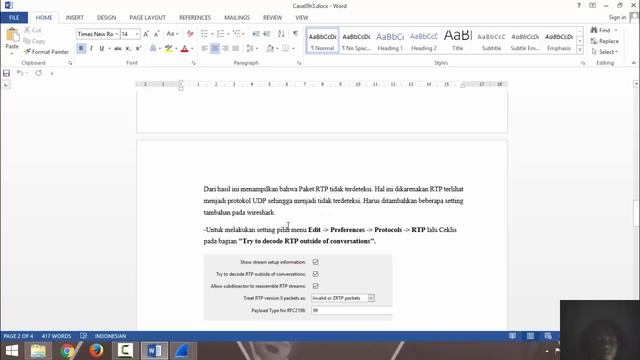Save the document using the floppy icon
The height and width of the screenshot is (360, 640).
tap(7, 73)
